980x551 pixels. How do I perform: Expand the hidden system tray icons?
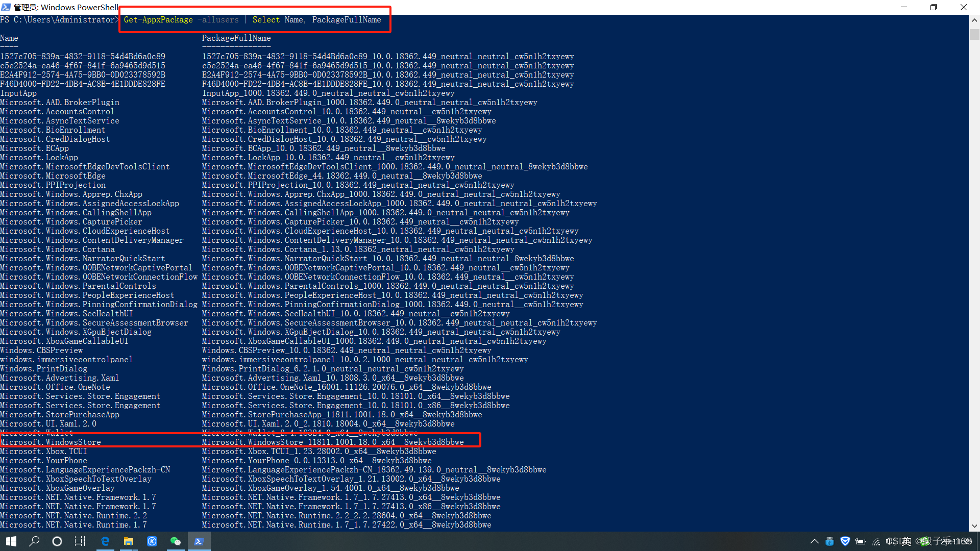[x=814, y=541]
